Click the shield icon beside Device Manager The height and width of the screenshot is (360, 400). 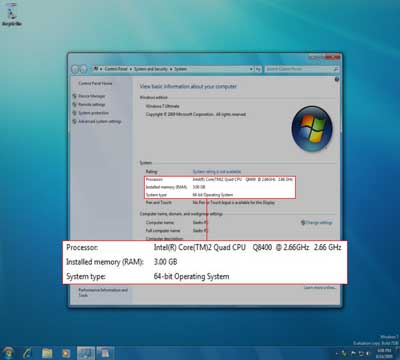click(x=75, y=96)
